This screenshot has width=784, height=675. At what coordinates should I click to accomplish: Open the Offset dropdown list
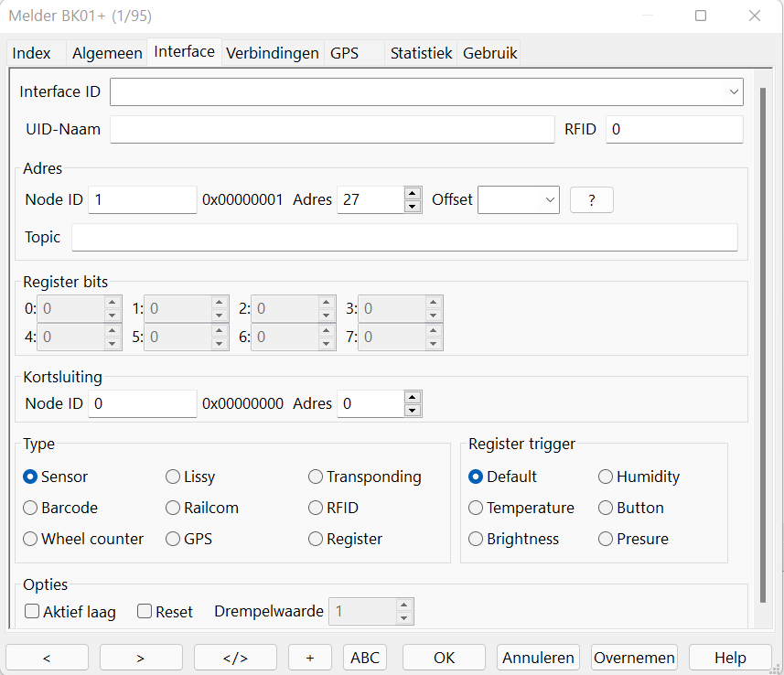coord(550,200)
